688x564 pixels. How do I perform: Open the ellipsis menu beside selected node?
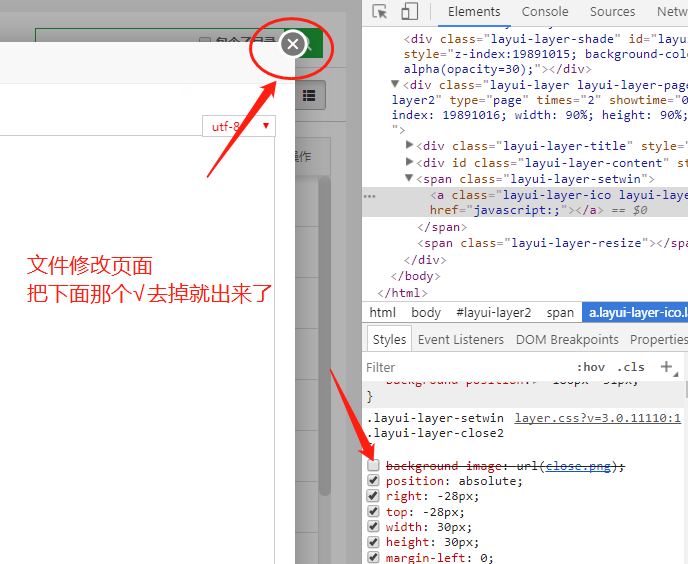tap(370, 196)
